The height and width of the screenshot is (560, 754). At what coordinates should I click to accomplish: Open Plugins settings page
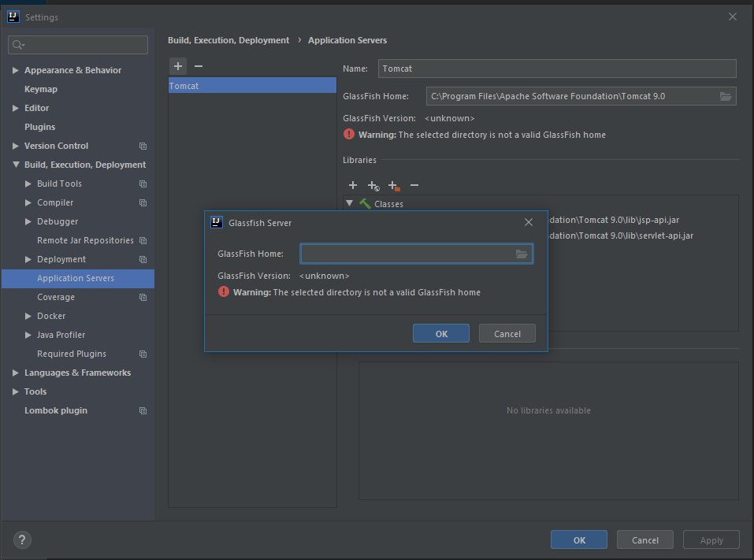[x=40, y=127]
